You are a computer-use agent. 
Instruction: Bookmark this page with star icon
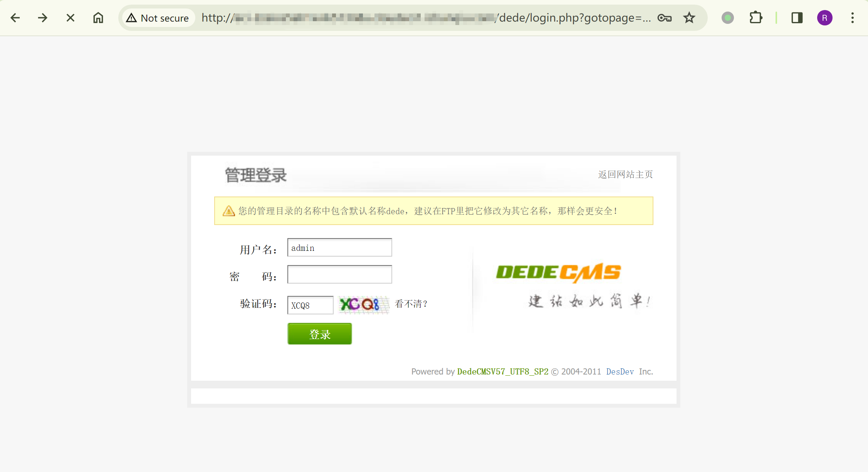click(689, 18)
